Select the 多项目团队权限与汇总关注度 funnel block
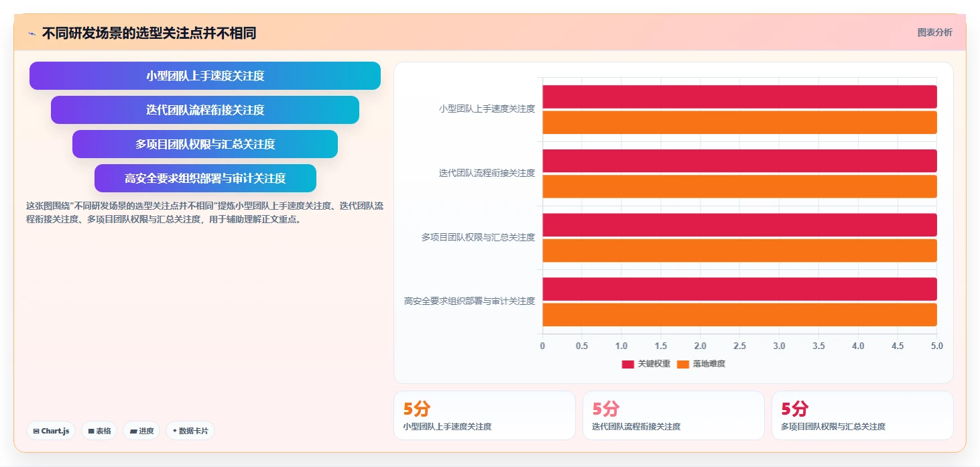Screen dimensions: 980x467 point(205,144)
